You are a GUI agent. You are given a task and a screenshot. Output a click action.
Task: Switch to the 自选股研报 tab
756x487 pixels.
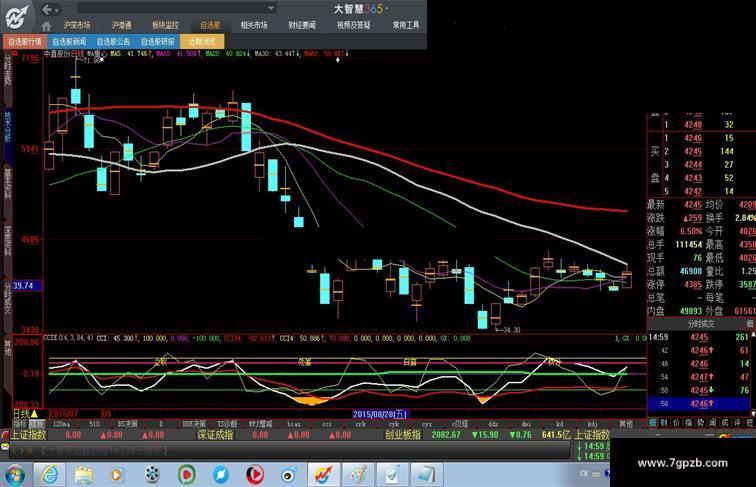tap(158, 42)
